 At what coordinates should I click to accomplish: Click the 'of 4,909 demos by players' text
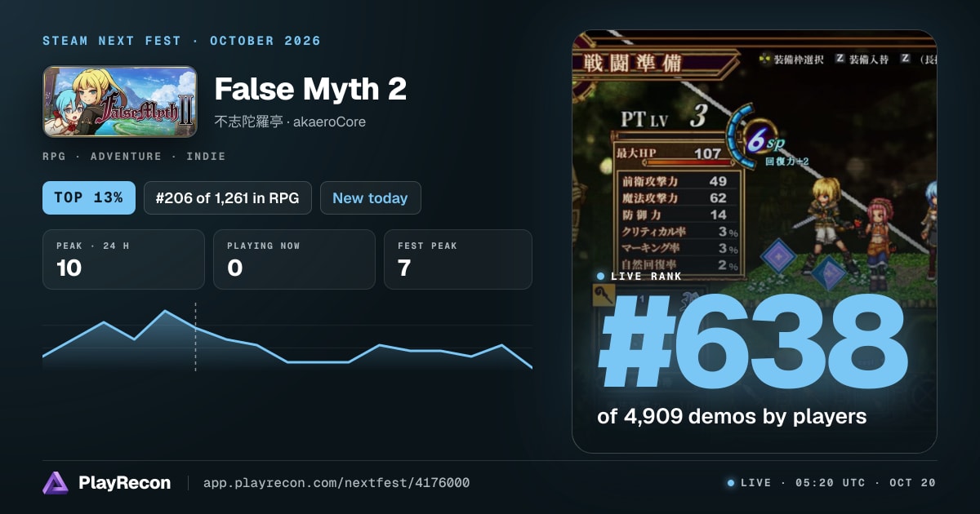(x=732, y=416)
